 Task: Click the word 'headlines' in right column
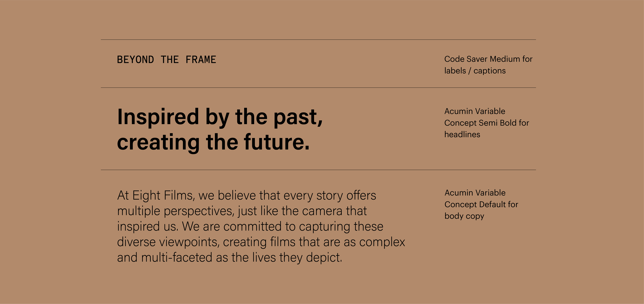[462, 135]
